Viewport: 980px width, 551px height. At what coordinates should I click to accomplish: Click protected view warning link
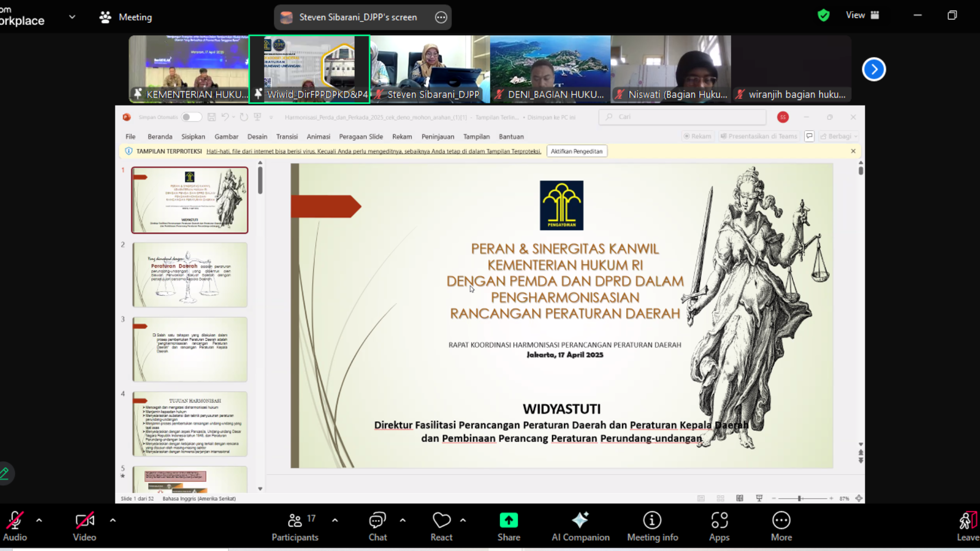(374, 151)
